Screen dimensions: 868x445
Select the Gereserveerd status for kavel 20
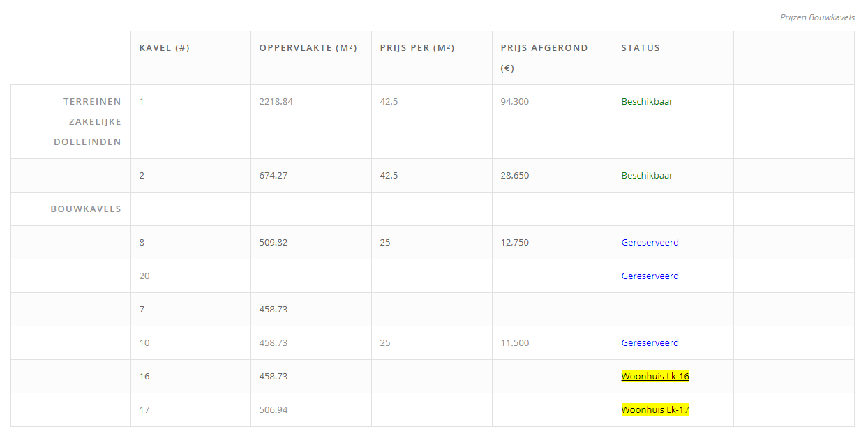pyautogui.click(x=650, y=276)
